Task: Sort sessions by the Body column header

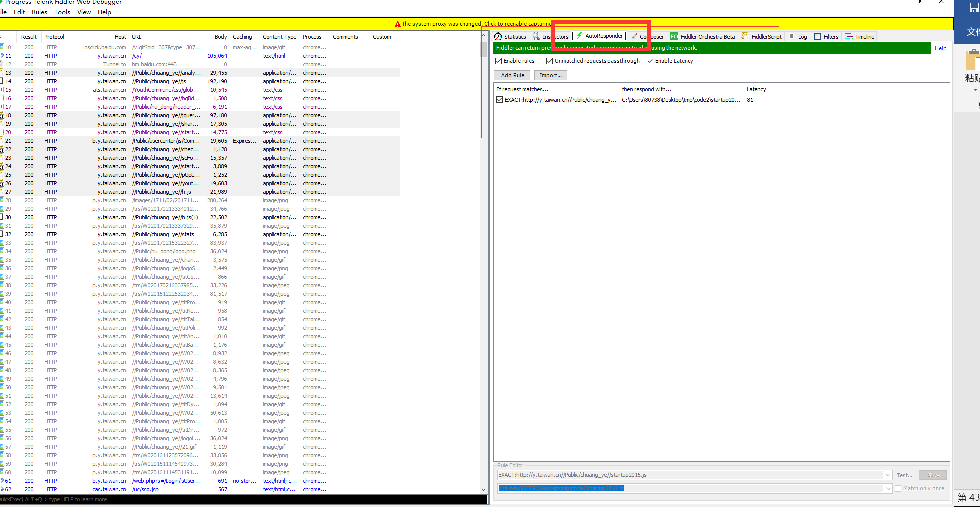Action: [217, 37]
